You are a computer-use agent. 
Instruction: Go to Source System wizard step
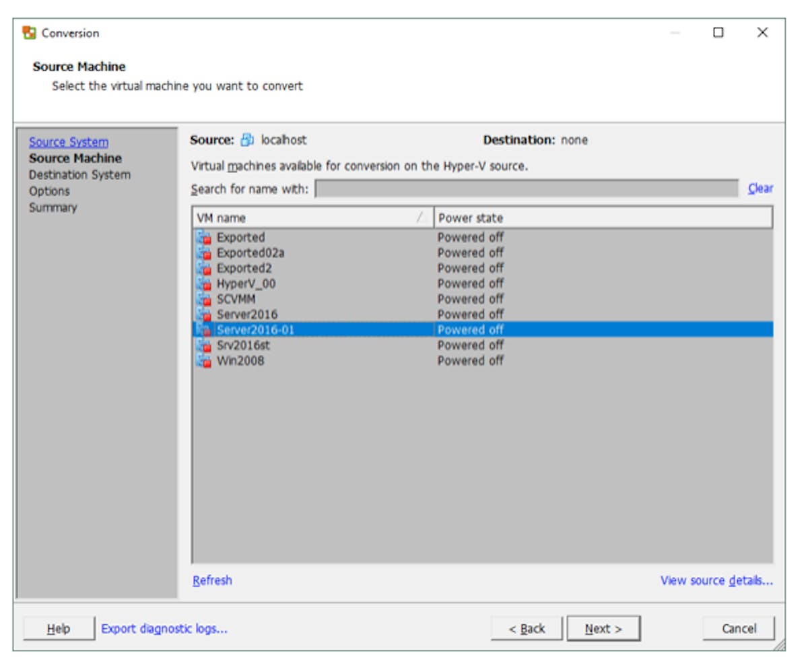pos(69,142)
